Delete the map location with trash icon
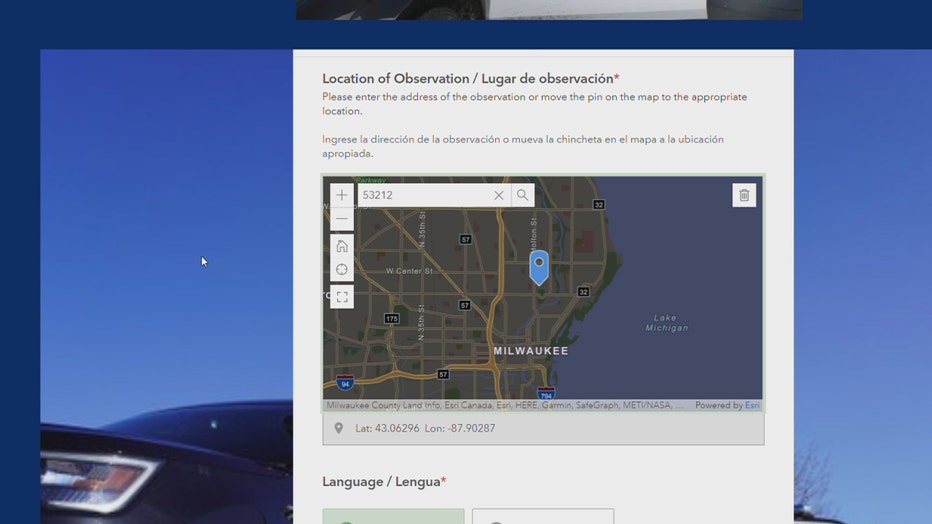The height and width of the screenshot is (524, 932). 744,195
